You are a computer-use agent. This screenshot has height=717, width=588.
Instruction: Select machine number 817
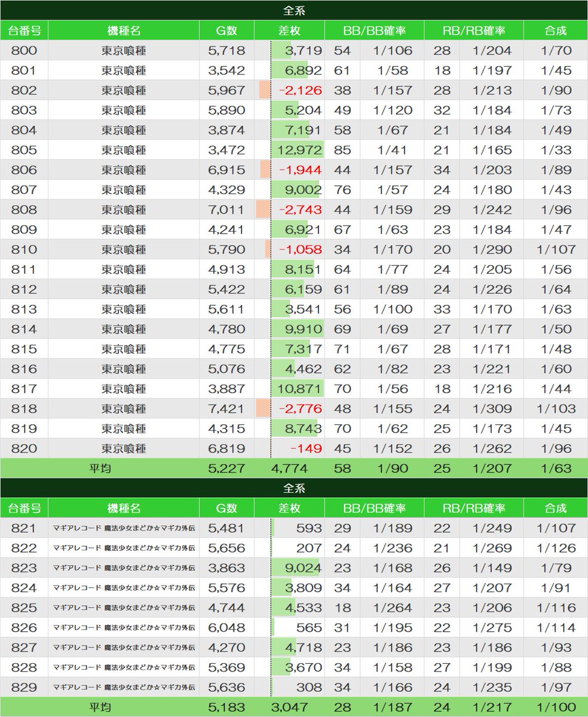click(24, 389)
